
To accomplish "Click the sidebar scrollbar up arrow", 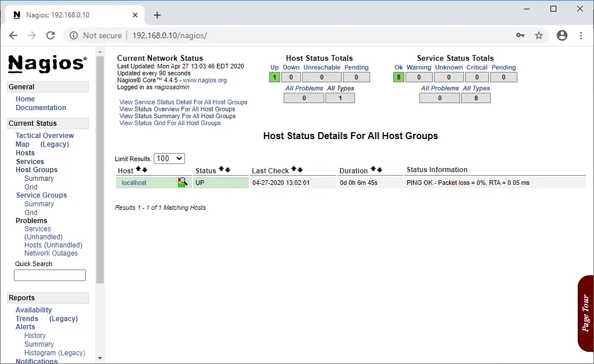I will click(100, 52).
